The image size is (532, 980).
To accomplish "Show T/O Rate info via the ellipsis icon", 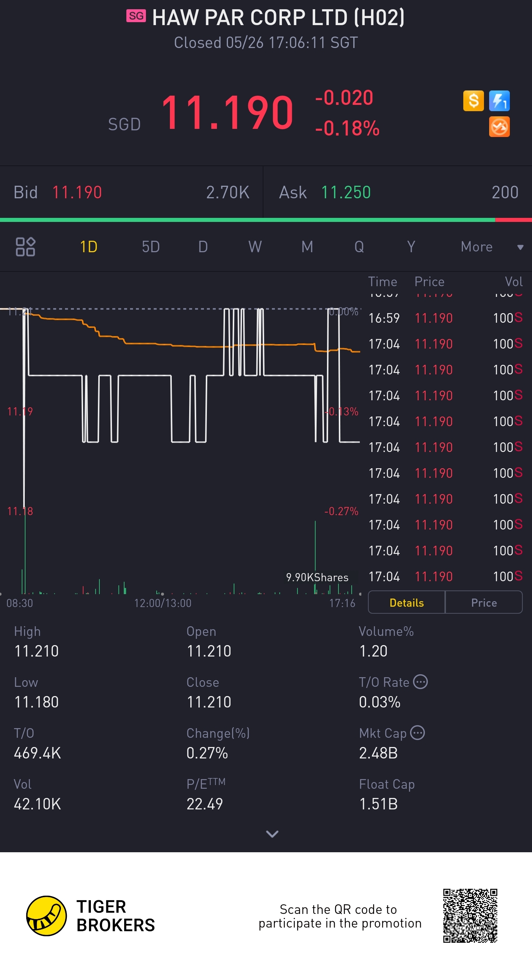I will click(x=420, y=682).
